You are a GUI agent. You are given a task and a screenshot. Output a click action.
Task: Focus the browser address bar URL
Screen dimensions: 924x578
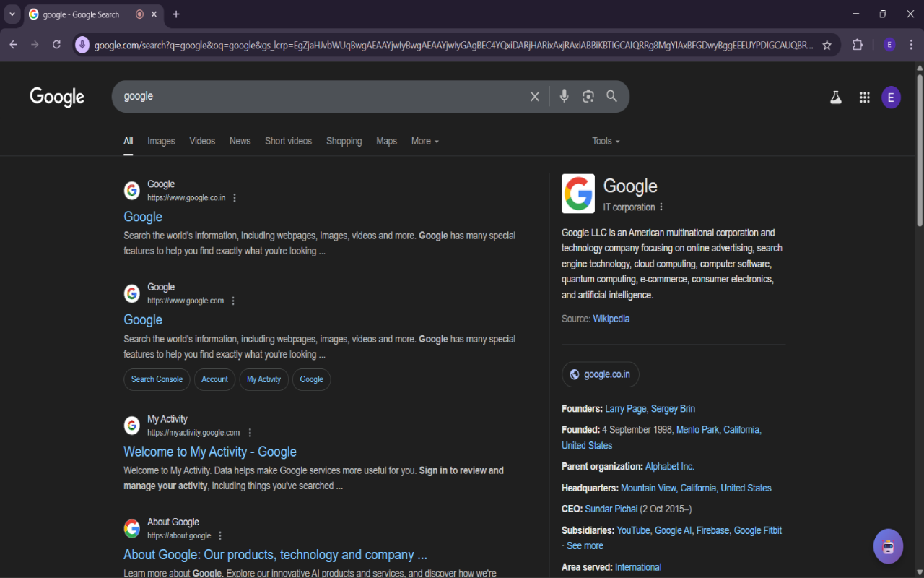pos(453,45)
